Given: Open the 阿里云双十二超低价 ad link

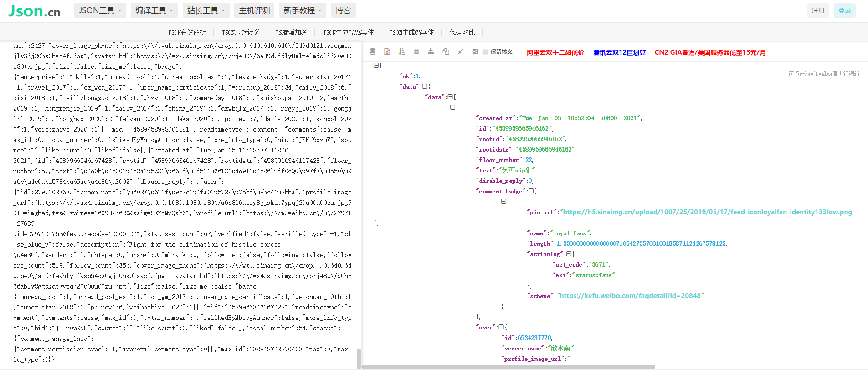Looking at the screenshot, I should pos(555,52).
